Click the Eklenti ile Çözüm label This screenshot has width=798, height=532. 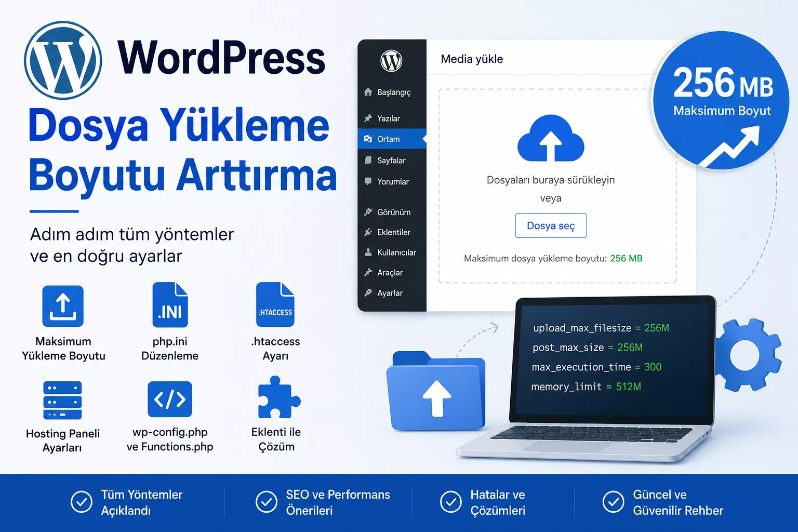[276, 439]
